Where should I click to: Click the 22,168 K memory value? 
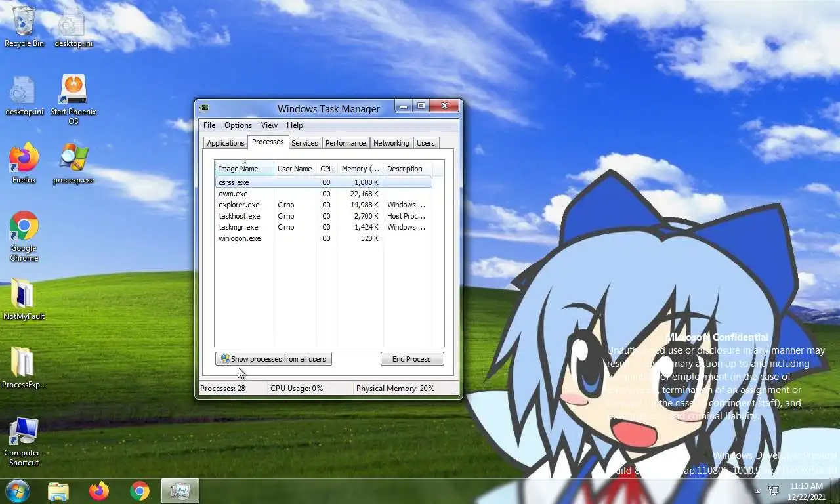(x=364, y=194)
